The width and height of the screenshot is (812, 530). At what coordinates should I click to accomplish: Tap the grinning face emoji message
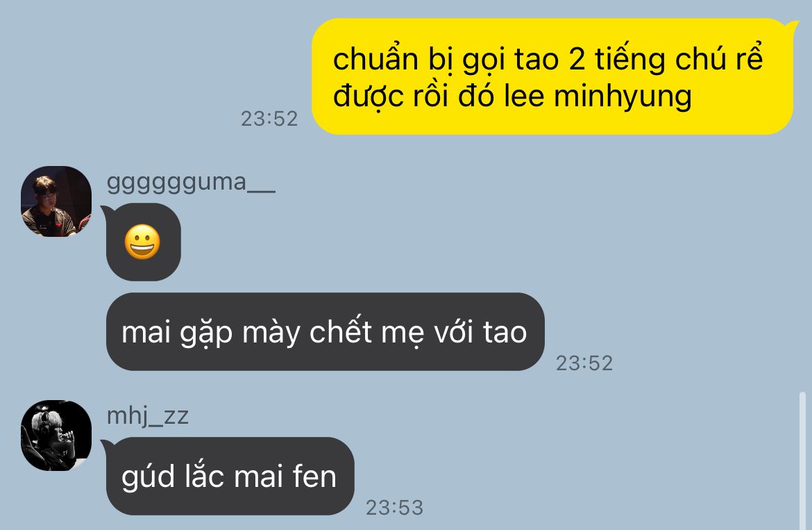pos(143,242)
